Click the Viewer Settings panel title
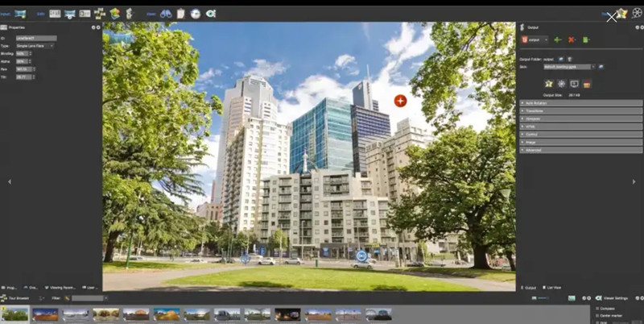The height and width of the screenshot is (324, 644). pyautogui.click(x=617, y=298)
